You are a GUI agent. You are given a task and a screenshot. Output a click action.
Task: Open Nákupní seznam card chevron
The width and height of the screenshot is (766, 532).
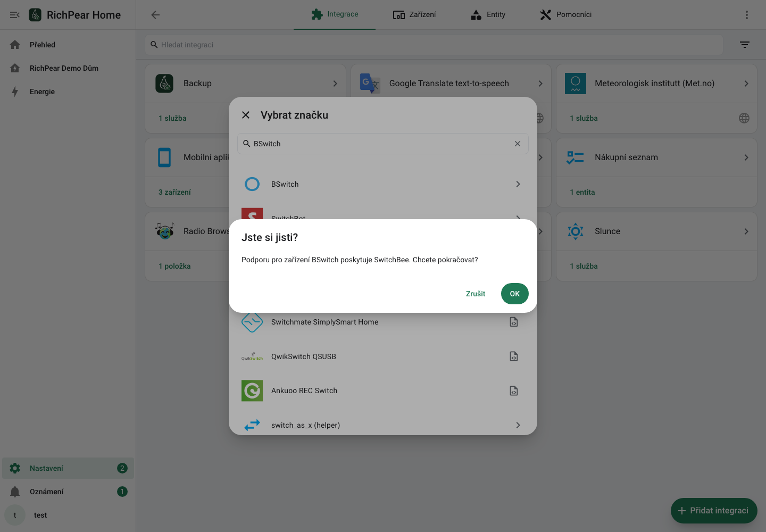pyautogui.click(x=746, y=157)
